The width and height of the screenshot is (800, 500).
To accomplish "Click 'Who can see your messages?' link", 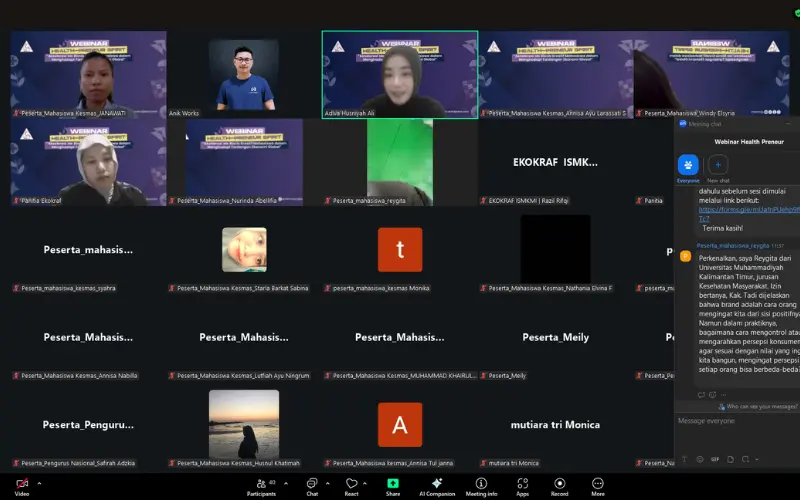I will point(760,406).
